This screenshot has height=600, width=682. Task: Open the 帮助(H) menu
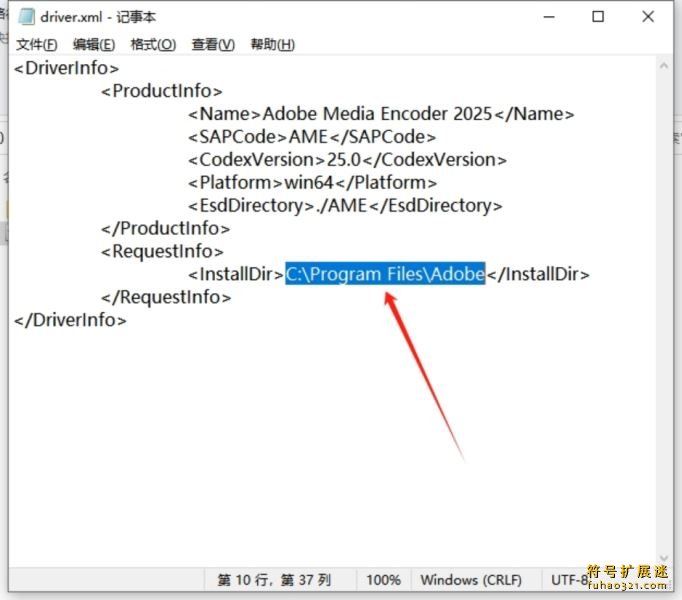pyautogui.click(x=272, y=44)
